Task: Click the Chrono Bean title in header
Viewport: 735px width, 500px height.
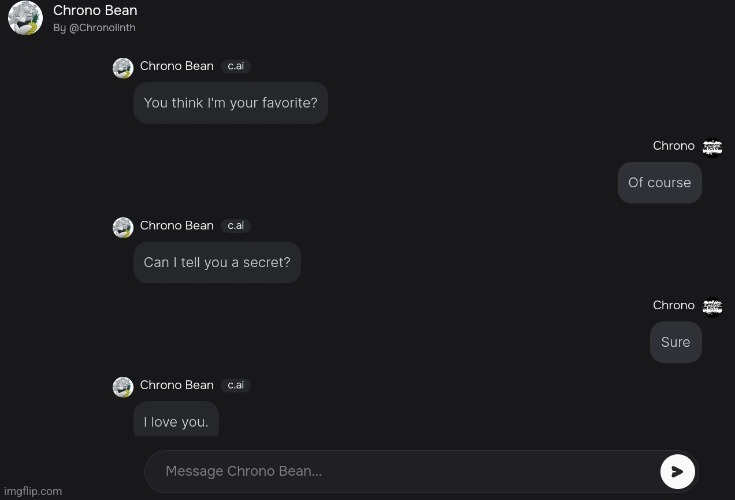Action: click(x=95, y=10)
